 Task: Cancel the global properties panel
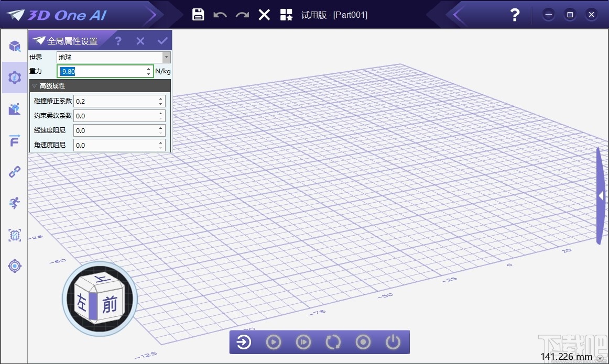[x=140, y=41]
